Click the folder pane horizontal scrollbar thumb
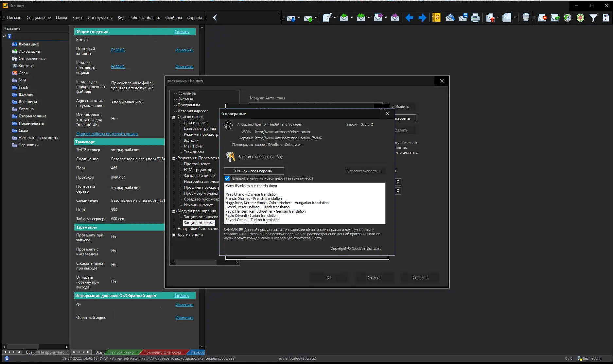Viewport: 613px width, 364px height. (x=23, y=347)
